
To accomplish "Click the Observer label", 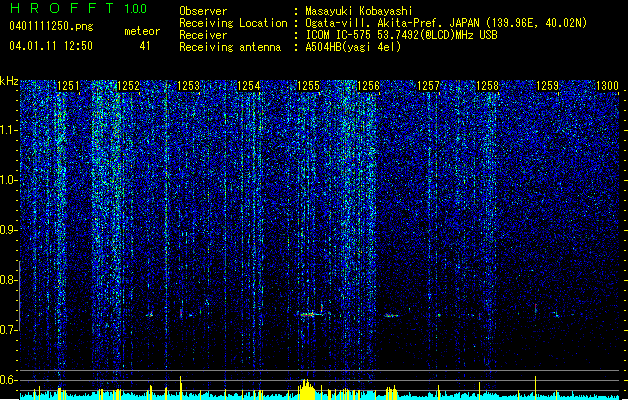I will coord(203,11).
